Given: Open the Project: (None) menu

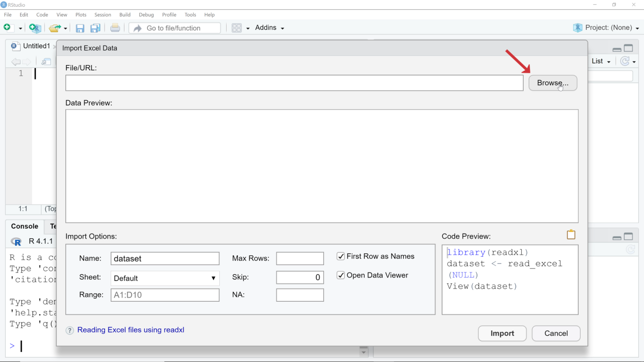Looking at the screenshot, I should pyautogui.click(x=612, y=28).
